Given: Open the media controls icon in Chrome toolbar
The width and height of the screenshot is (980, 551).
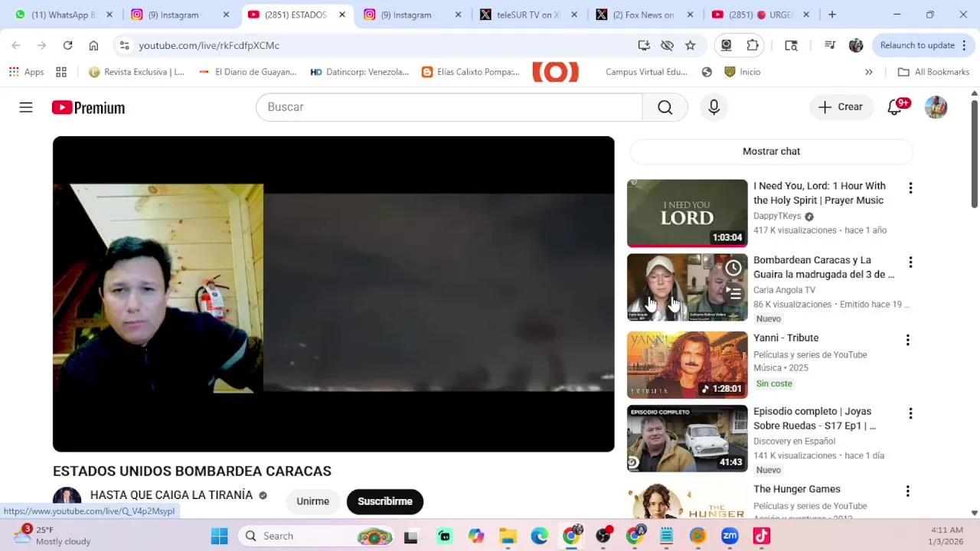Looking at the screenshot, I should pyautogui.click(x=830, y=45).
